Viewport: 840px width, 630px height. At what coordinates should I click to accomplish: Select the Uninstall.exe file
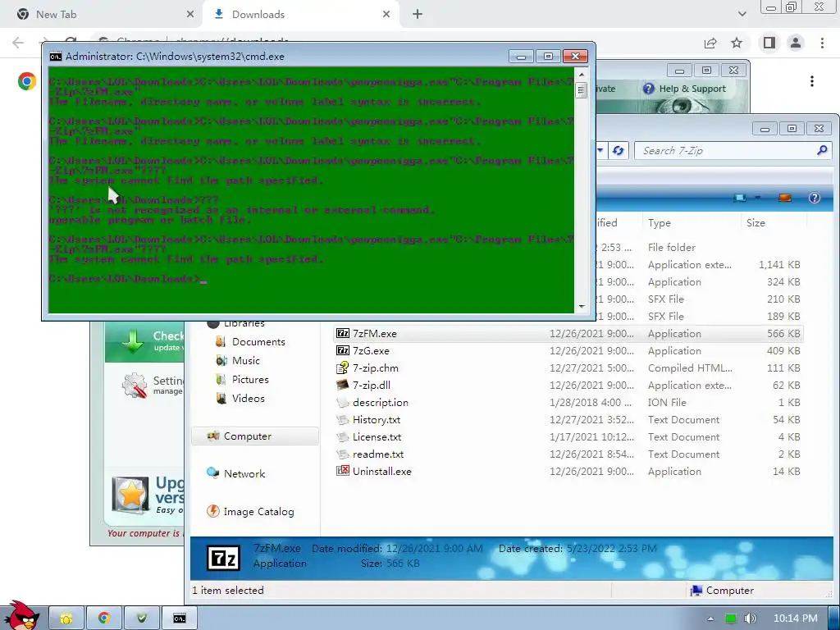382,472
